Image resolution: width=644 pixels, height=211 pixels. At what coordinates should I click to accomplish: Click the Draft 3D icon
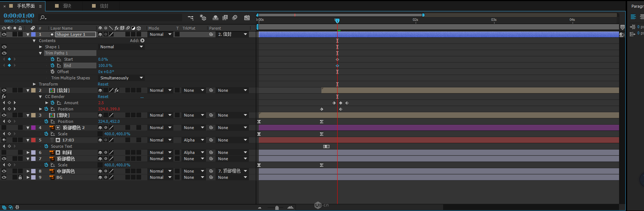[203, 18]
